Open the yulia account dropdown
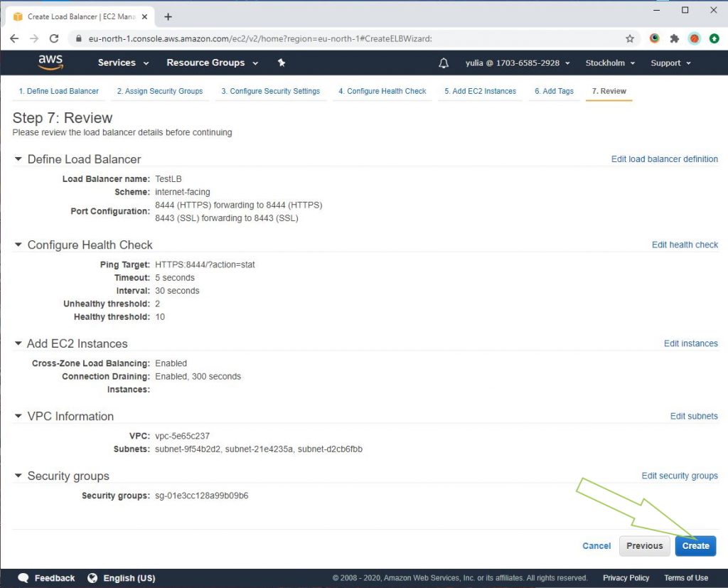 (518, 63)
